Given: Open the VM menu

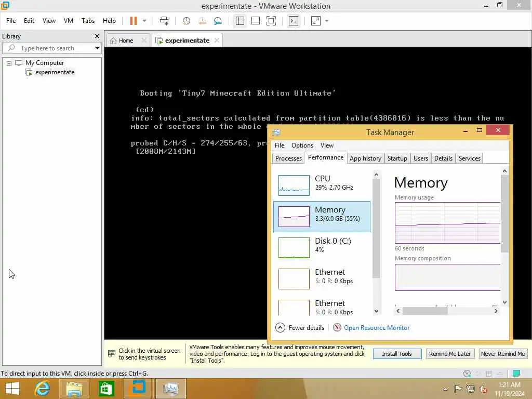Looking at the screenshot, I should [69, 21].
